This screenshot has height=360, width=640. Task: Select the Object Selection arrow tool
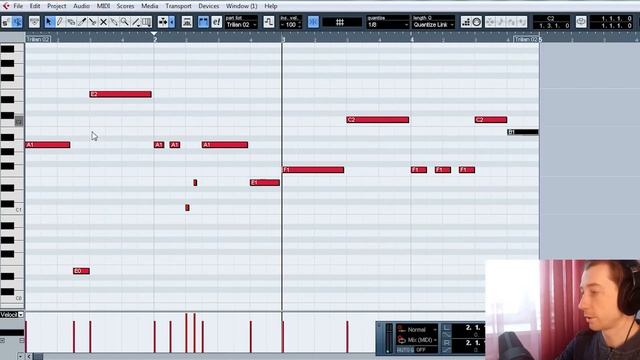[x=49, y=22]
